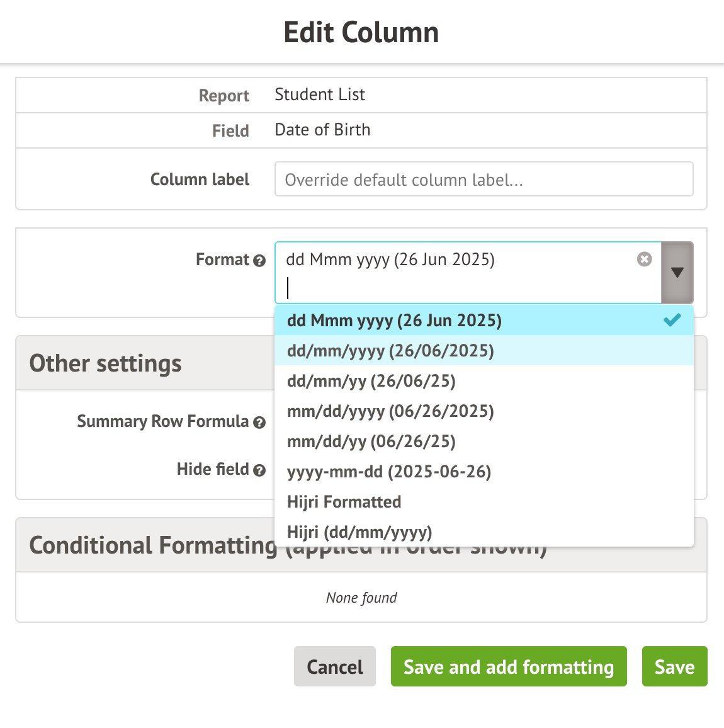Click the Other settings section header
This screenshot has width=724, height=728.
[x=106, y=363]
